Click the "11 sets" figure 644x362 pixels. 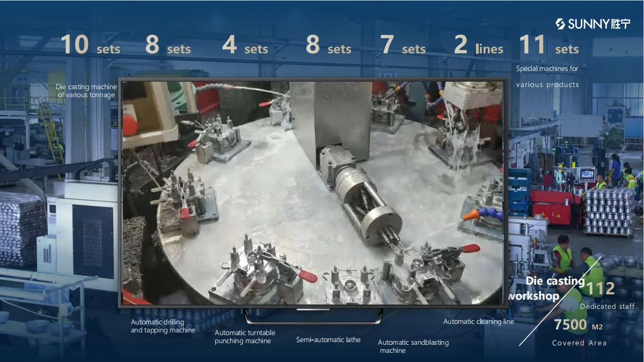[x=548, y=46]
